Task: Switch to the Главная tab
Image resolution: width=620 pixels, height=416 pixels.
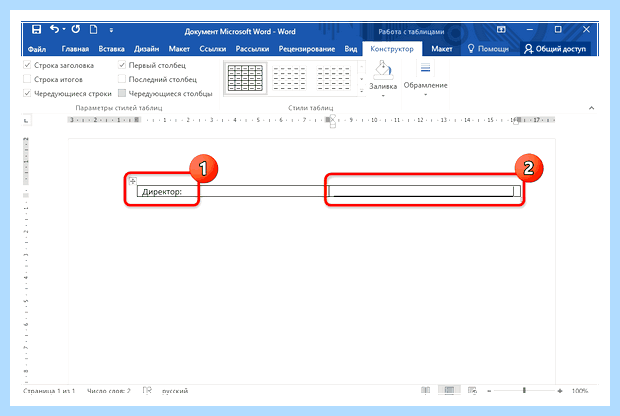Action: [75, 49]
